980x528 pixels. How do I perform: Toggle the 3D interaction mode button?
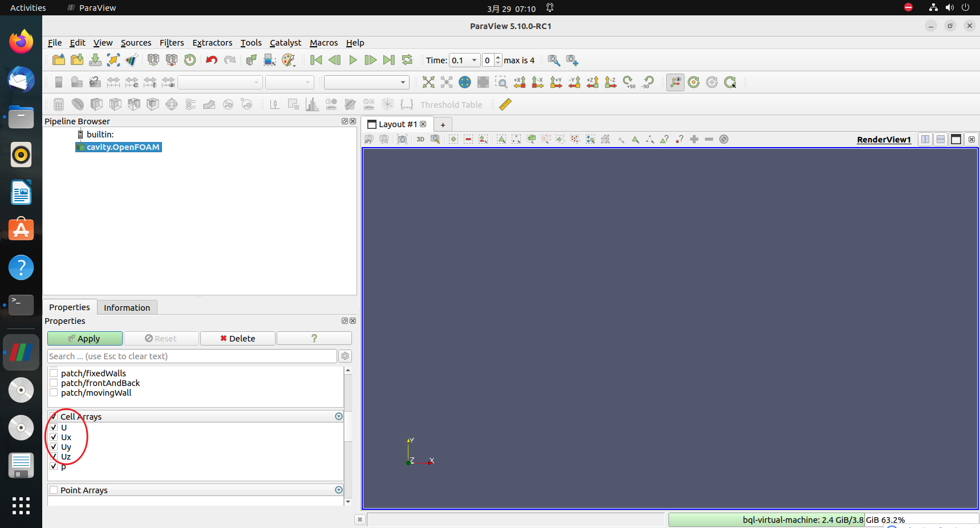[420, 139]
